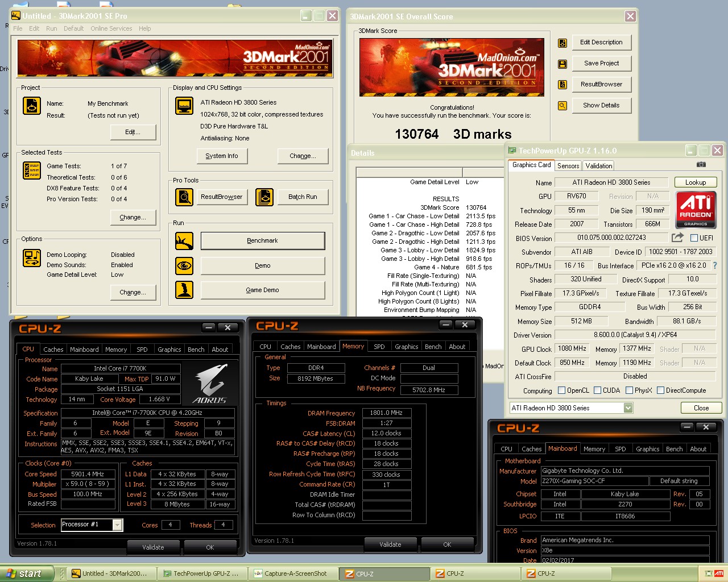Viewport: 728px width, 582px height.
Task: Click Capture-A-ScreenShot taskbar button
Action: click(x=293, y=573)
